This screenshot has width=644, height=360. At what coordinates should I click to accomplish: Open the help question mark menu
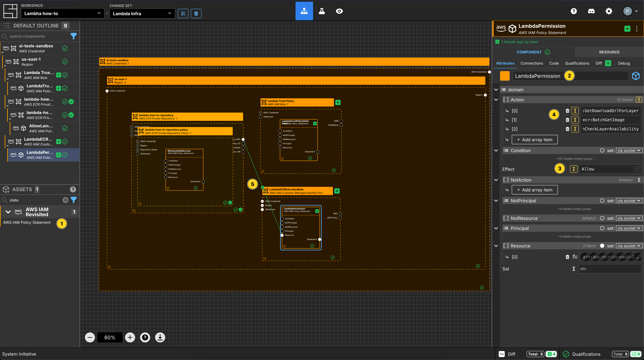click(574, 11)
